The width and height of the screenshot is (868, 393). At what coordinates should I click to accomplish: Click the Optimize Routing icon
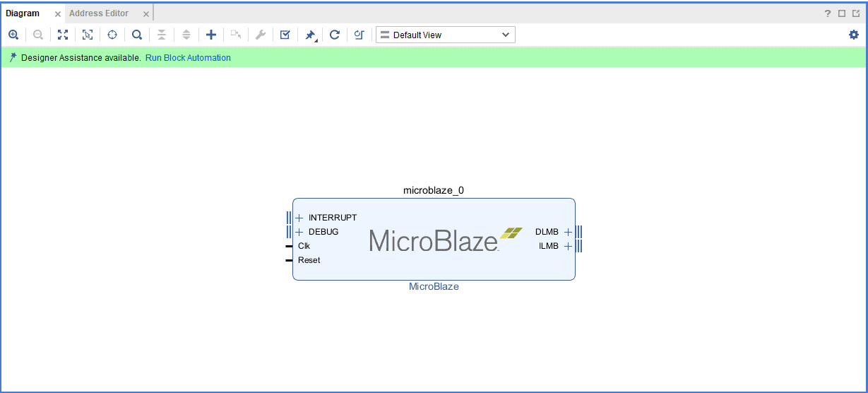tap(359, 35)
